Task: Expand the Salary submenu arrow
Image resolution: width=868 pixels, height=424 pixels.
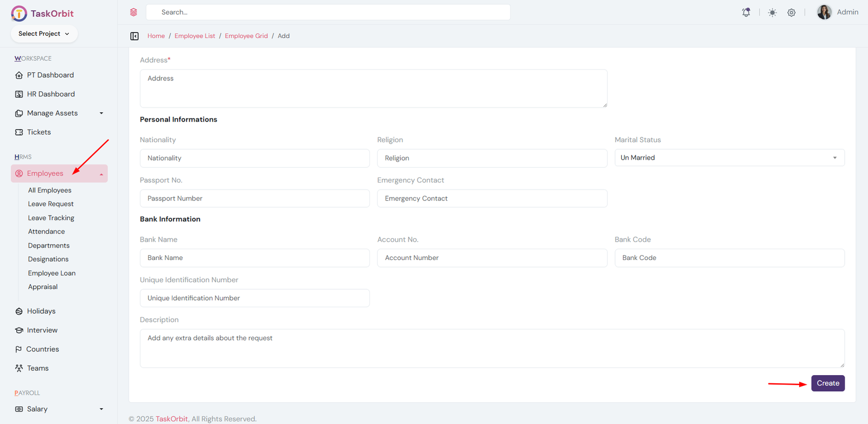Action: pyautogui.click(x=101, y=409)
